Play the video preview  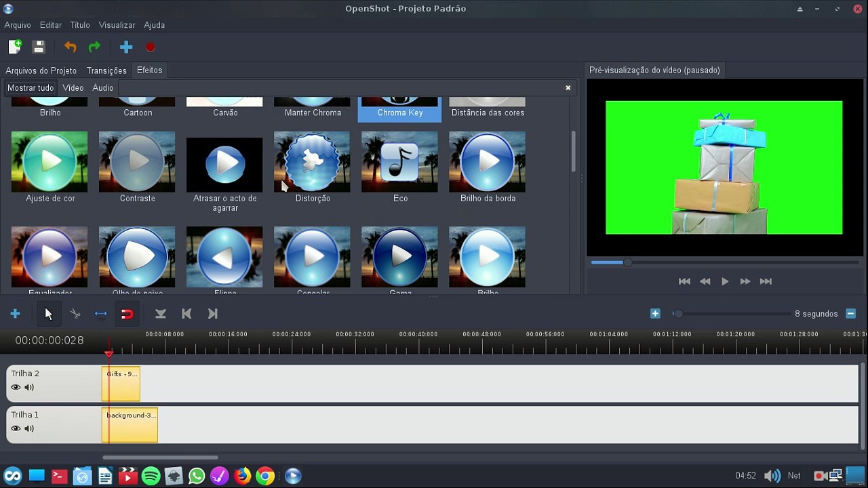click(x=725, y=281)
